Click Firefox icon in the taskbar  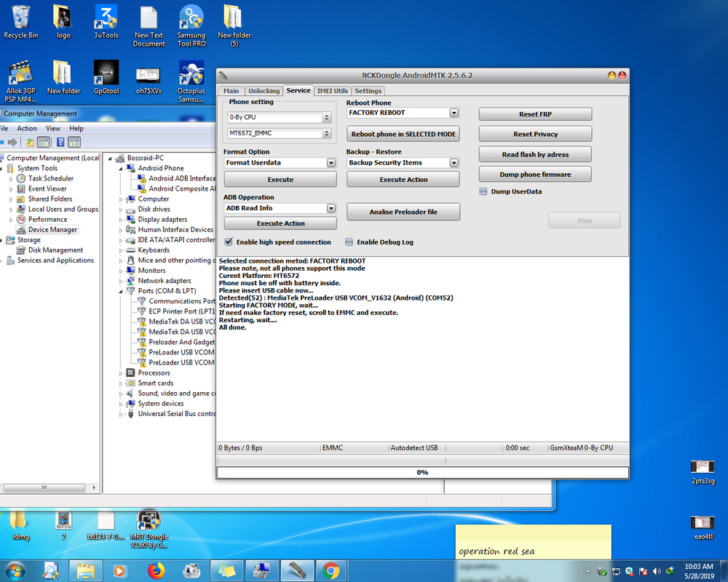(157, 571)
